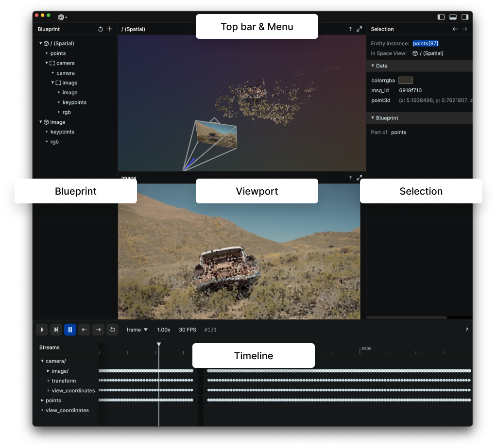
Task: Enable loop playback
Action: pyautogui.click(x=112, y=330)
